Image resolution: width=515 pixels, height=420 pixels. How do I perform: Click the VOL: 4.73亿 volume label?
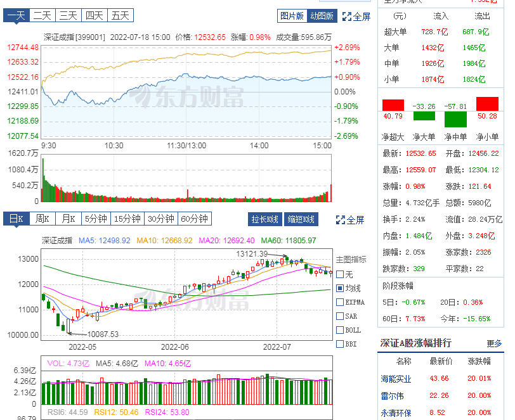click(x=68, y=364)
